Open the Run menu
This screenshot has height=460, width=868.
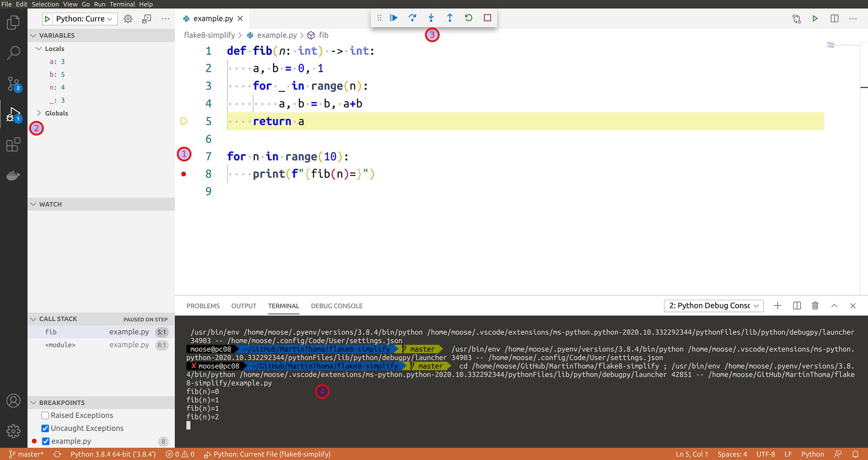100,4
